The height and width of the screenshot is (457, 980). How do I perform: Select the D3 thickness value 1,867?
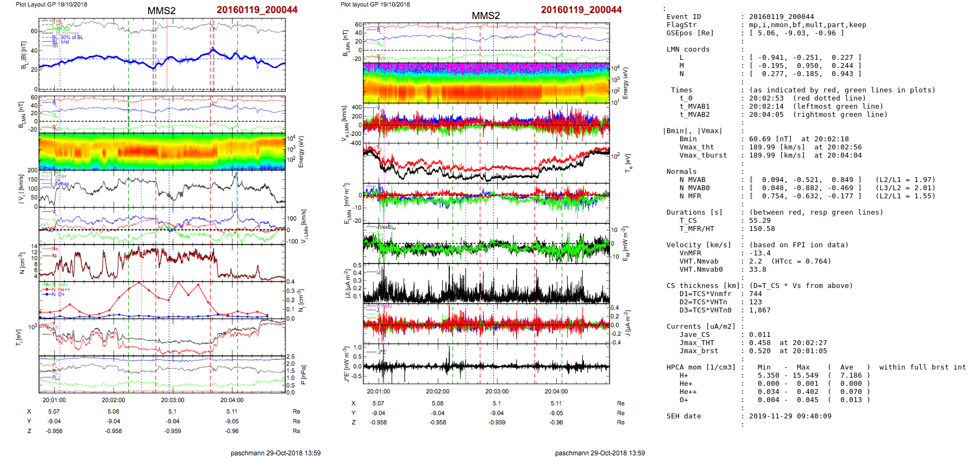pyautogui.click(x=760, y=310)
